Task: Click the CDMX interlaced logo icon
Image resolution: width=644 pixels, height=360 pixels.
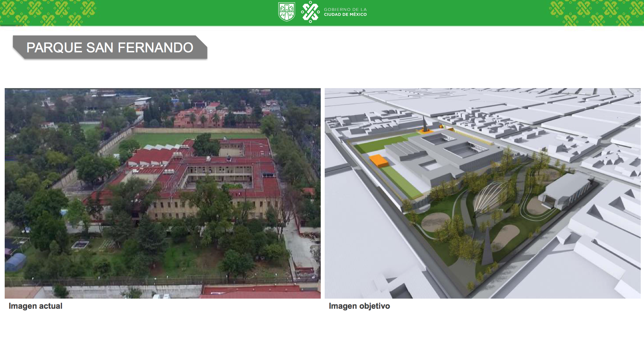Action: pyautogui.click(x=310, y=12)
